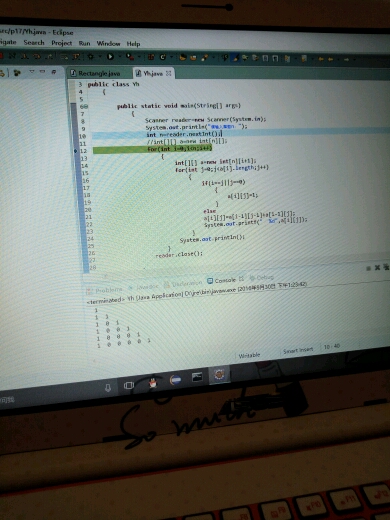
Task: Open the Project menu
Action: 61,43
